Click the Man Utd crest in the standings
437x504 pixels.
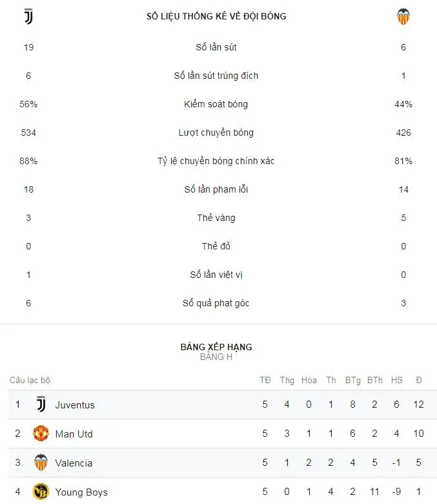41,434
